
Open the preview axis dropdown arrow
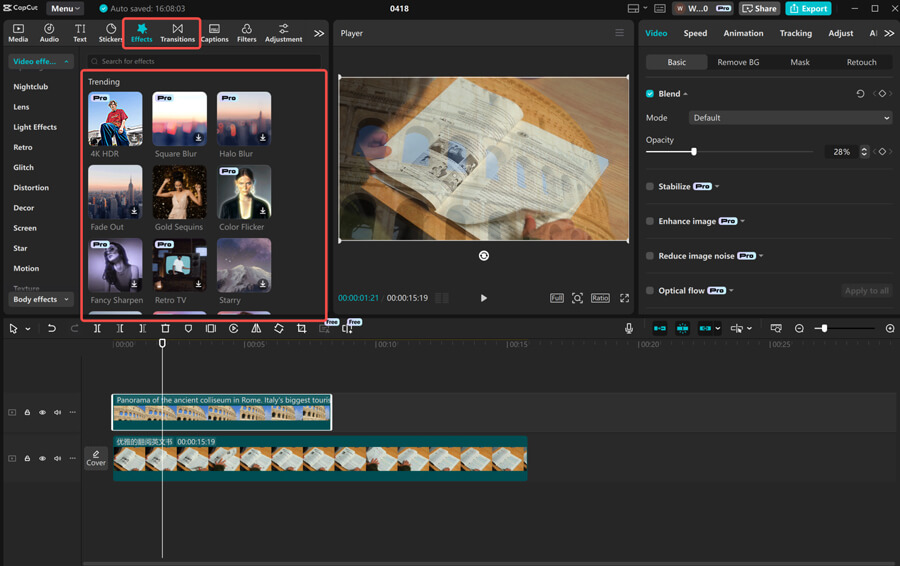[x=749, y=328]
